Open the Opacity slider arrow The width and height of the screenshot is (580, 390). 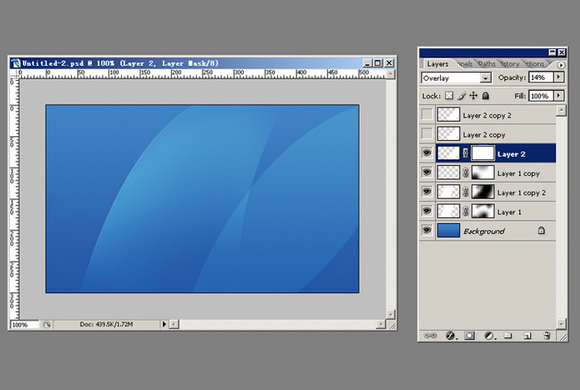click(559, 77)
